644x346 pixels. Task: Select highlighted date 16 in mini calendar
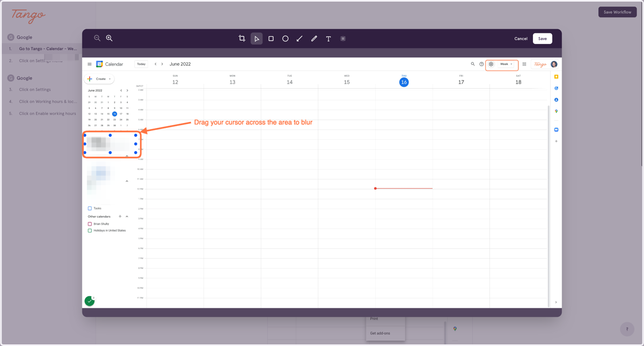114,114
